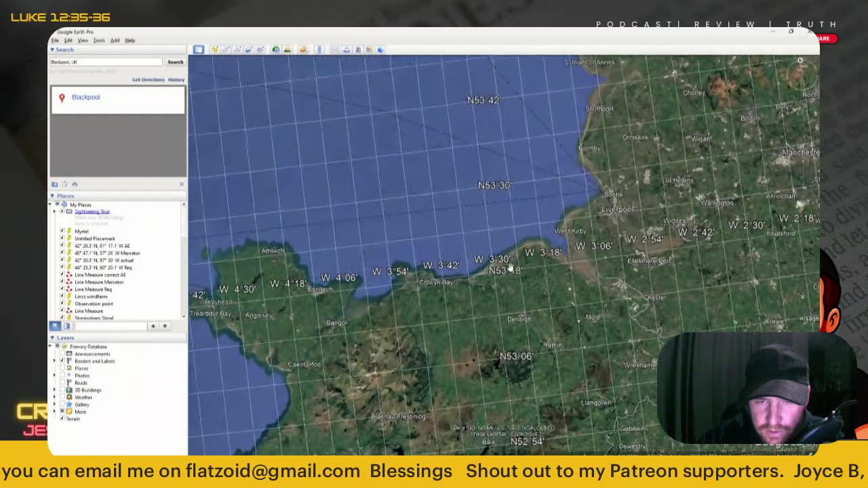Uncheck the Myrtel placemark checkbox
Viewport: 868px width, 488px height.
pos(62,232)
